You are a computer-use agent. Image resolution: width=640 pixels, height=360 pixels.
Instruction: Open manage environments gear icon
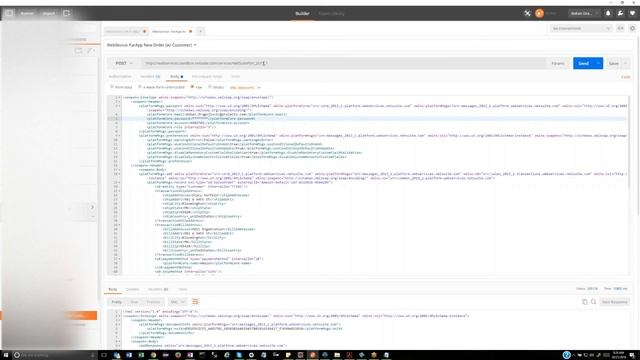click(632, 28)
